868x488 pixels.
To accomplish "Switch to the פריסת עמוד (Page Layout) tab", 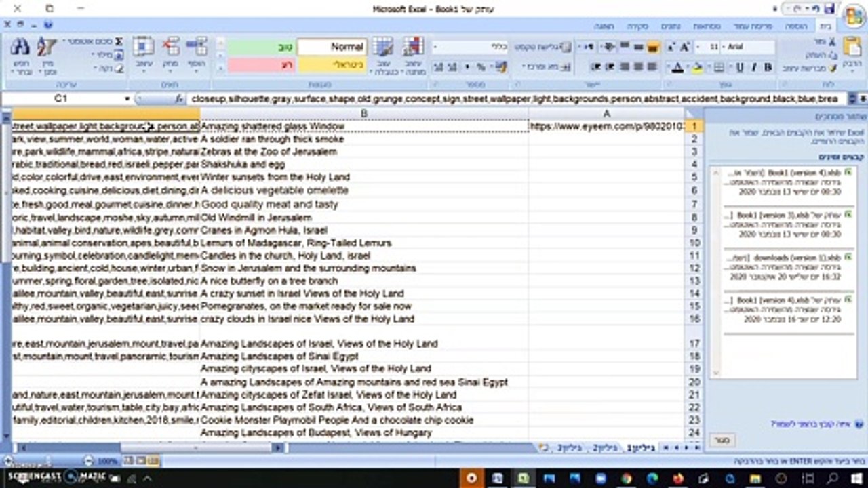I will point(752,26).
